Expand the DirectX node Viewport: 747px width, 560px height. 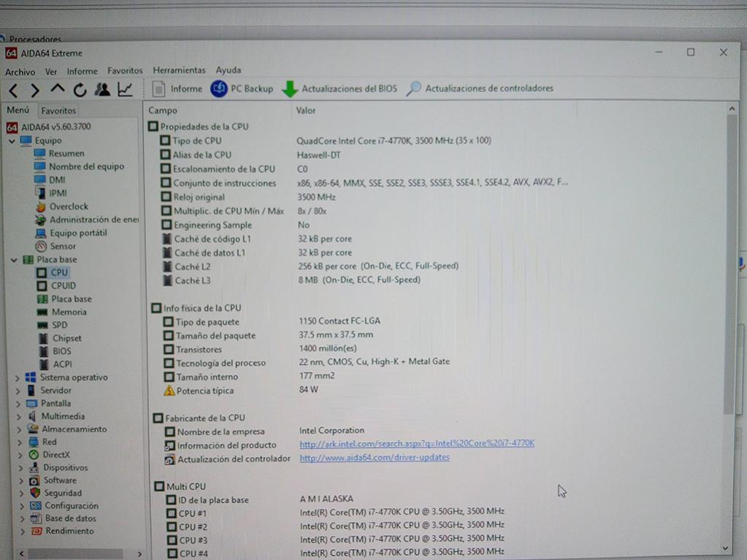20,456
